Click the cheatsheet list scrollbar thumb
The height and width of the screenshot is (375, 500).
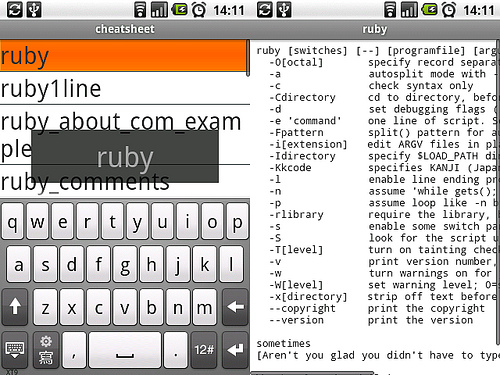248,58
